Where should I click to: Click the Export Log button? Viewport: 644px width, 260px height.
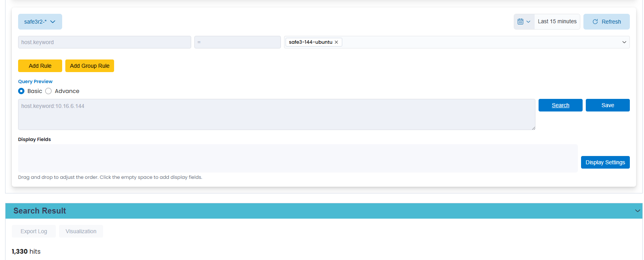(34, 231)
